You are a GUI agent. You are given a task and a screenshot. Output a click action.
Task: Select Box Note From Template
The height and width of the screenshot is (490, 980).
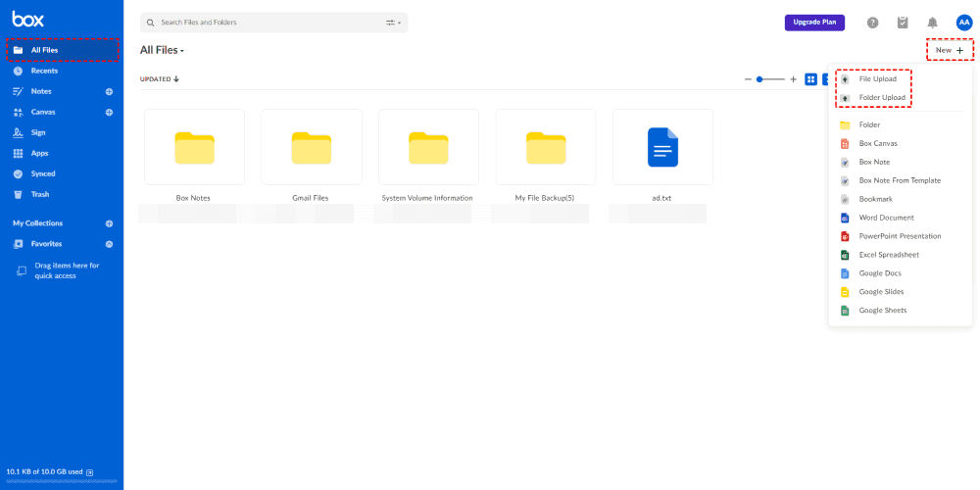tap(900, 180)
